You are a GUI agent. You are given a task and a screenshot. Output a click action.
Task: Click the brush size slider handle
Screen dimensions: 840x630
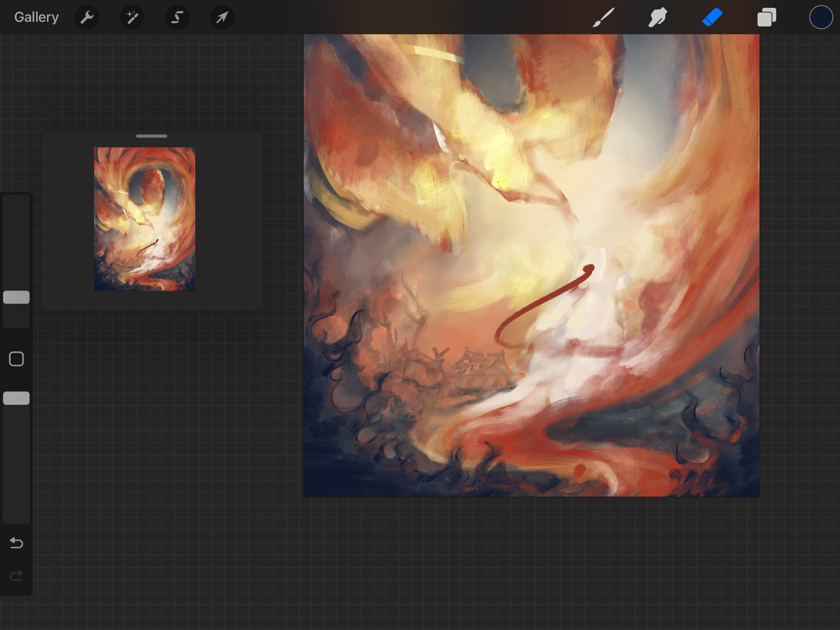tap(16, 297)
